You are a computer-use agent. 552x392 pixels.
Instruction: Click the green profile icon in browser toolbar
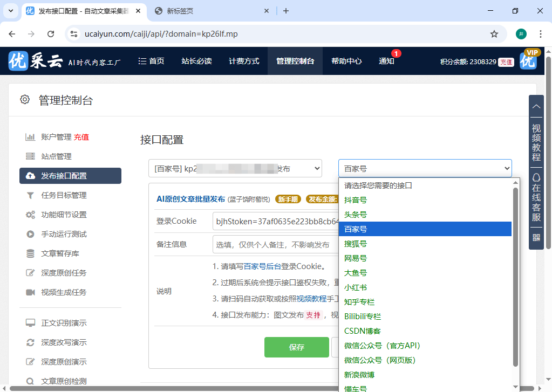tap(521, 33)
